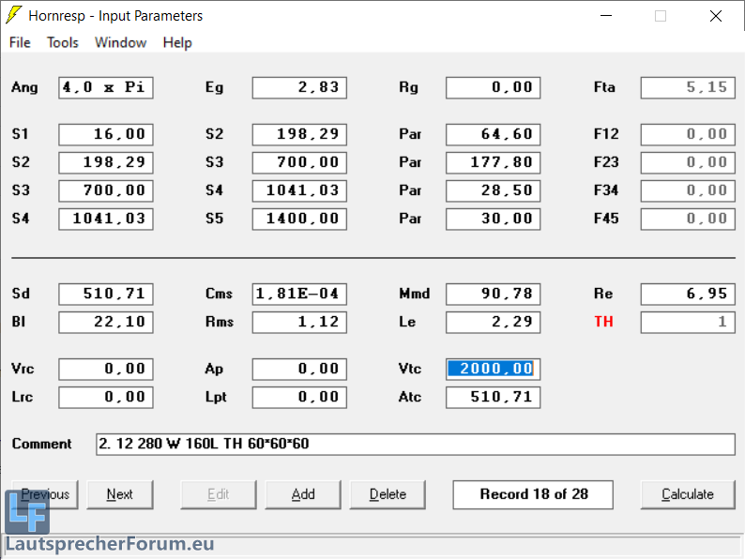Screen dimensions: 745x560
Task: Click the Ang field showing 4,0 x Pi
Action: 106,87
